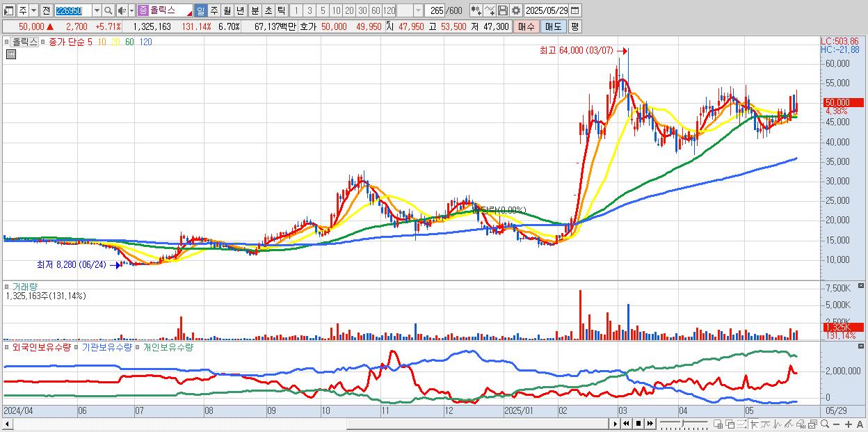Click the stacked chart windows icon
Screen dimensions: 868x432
pyautogui.click(x=812, y=424)
